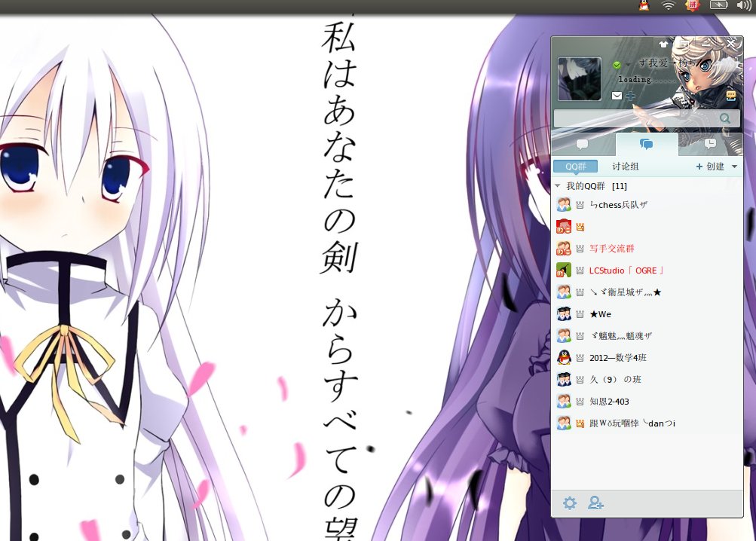Open the input method tray icon

(x=693, y=5)
